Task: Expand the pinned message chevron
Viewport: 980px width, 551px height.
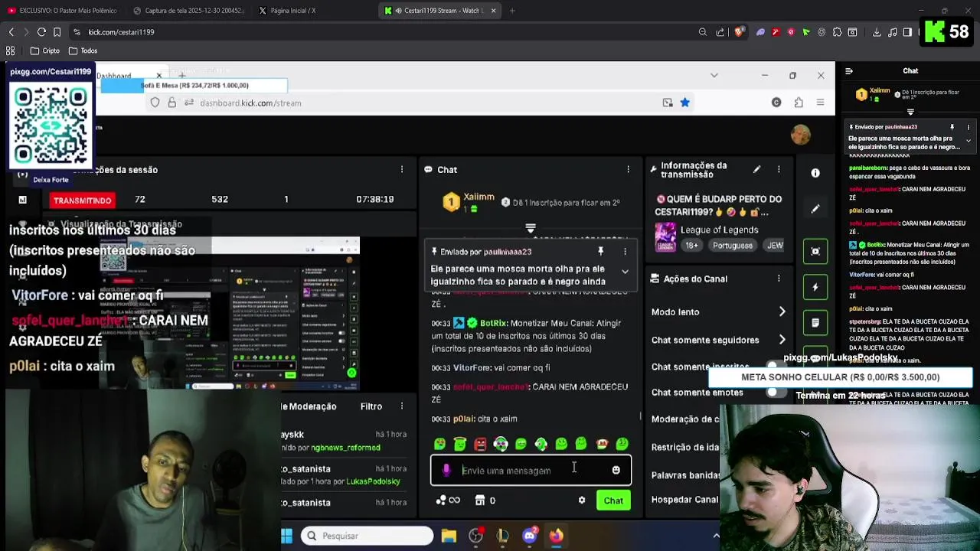Action: click(625, 272)
